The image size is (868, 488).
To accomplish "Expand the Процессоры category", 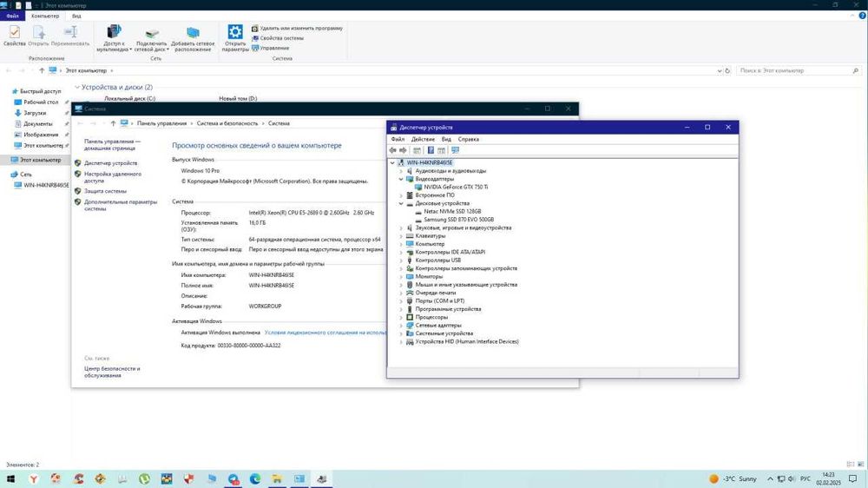I will click(401, 318).
